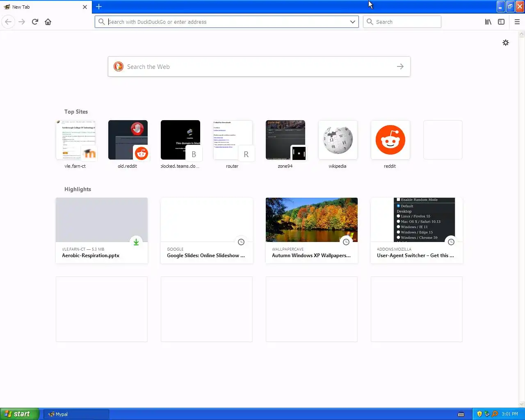Click the clock icon on Wallpapercave card
Viewport: 525px width, 420px height.
point(346,242)
